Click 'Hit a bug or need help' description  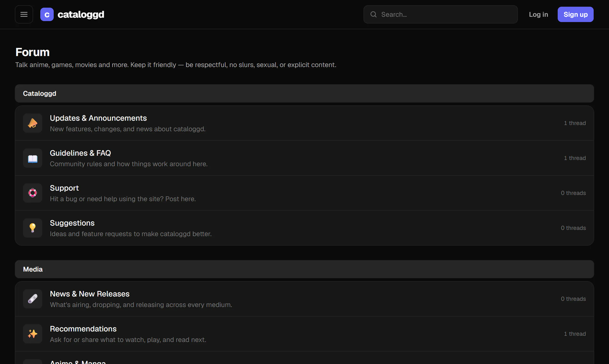[x=123, y=199]
